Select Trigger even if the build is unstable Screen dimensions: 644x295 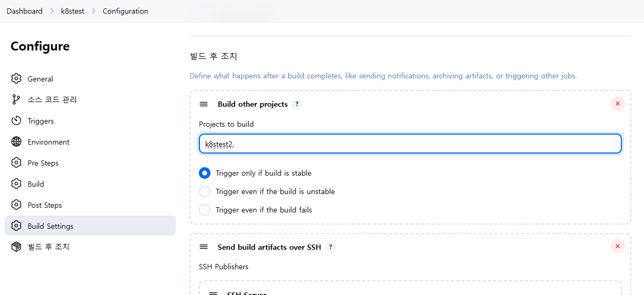click(205, 191)
